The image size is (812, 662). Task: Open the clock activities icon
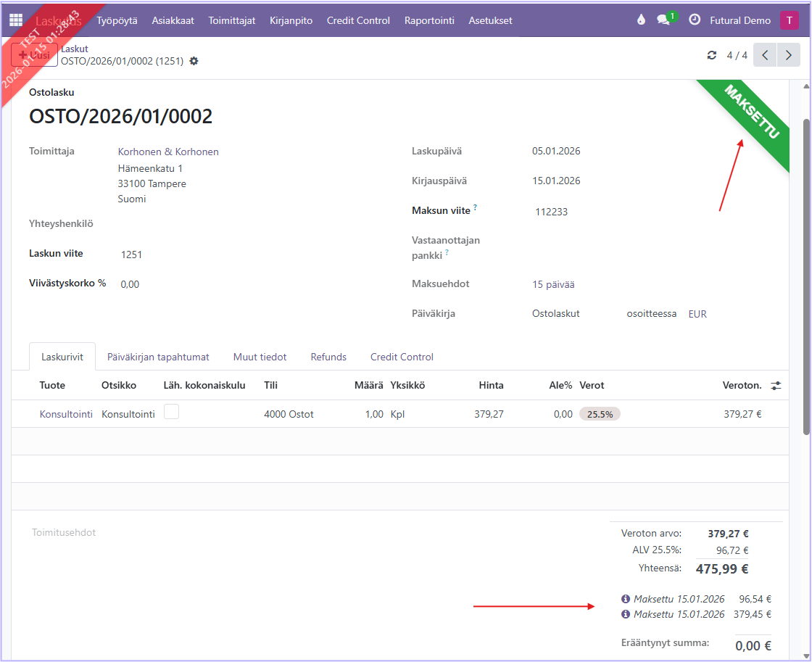[695, 20]
